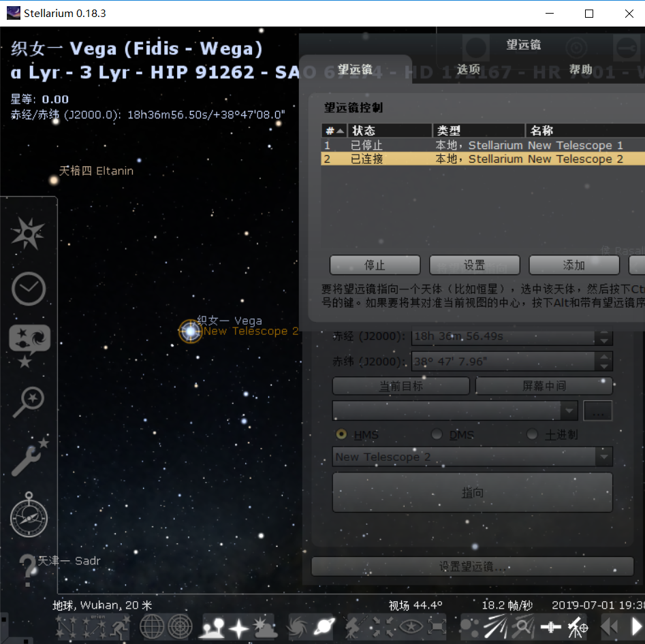Click the 停止 button
The width and height of the screenshot is (645, 644).
375,265
